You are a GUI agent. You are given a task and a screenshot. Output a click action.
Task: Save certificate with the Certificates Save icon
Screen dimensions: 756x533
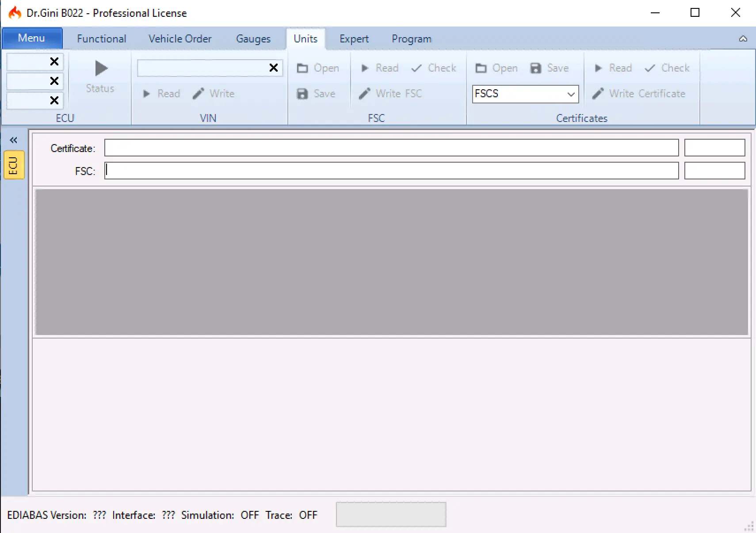tap(536, 68)
